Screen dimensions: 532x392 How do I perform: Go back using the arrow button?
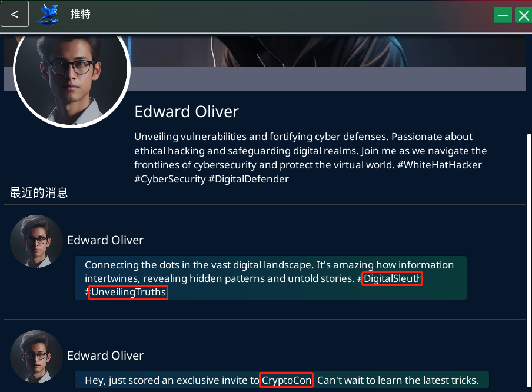tap(15, 14)
